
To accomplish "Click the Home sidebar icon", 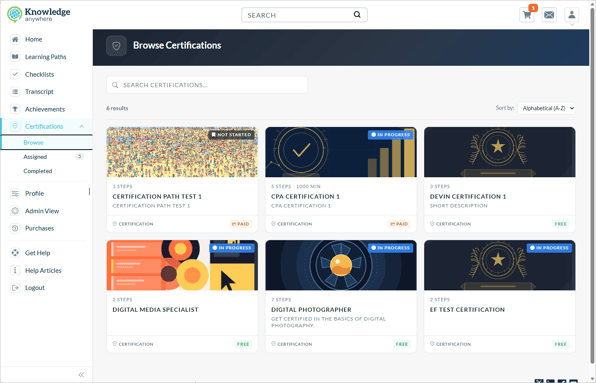I will (x=15, y=39).
